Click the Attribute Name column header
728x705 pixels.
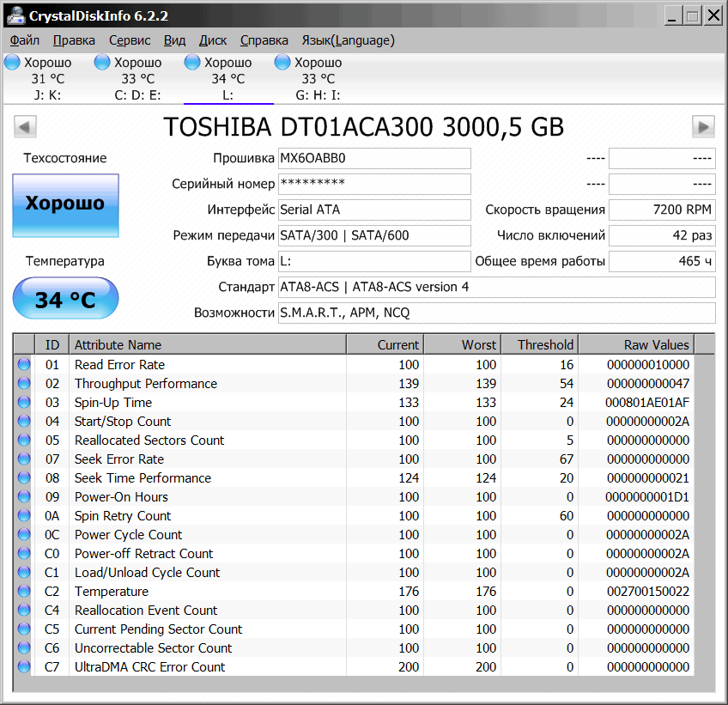(x=206, y=345)
